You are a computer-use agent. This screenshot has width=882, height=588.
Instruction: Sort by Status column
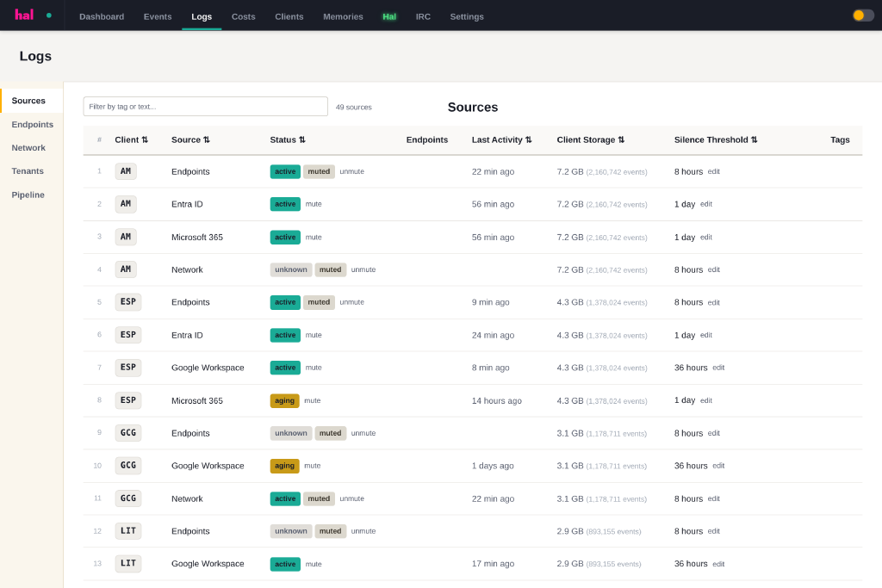288,140
